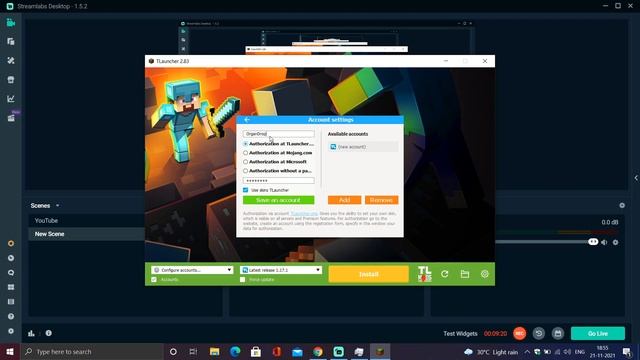
Task: Click the orange Prime circle icon in sidebar
Action: click(x=11, y=243)
